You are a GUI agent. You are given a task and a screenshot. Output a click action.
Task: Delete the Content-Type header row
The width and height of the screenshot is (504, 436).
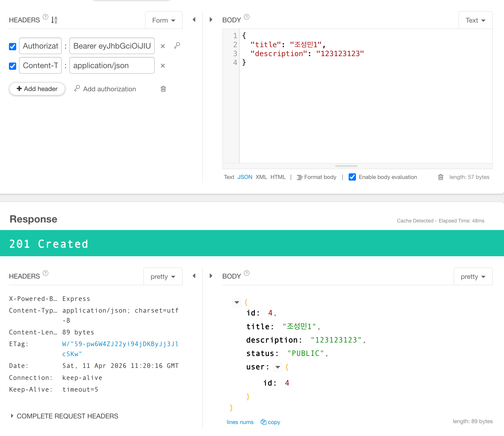[x=163, y=66]
